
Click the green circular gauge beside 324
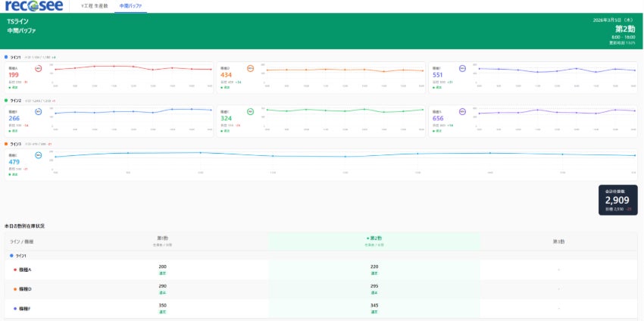pyautogui.click(x=250, y=111)
